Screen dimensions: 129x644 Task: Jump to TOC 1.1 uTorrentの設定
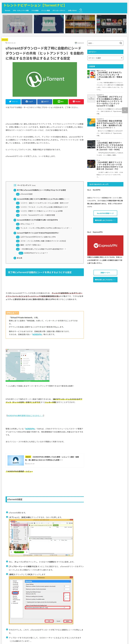(26, 194)
